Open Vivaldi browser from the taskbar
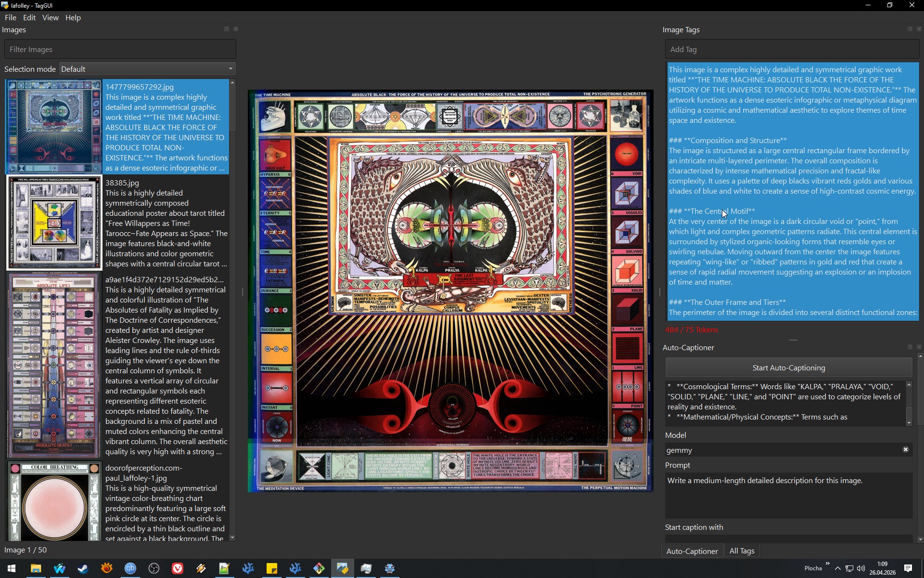924x578 pixels. tap(178, 569)
